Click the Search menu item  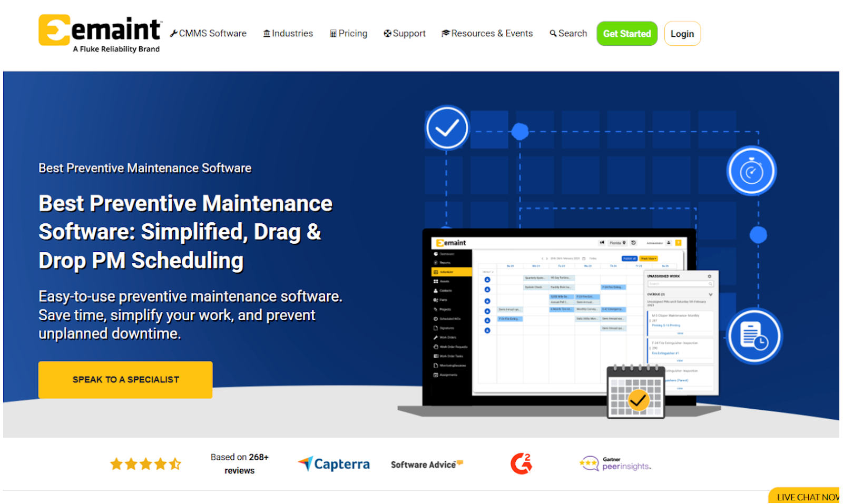coord(568,33)
